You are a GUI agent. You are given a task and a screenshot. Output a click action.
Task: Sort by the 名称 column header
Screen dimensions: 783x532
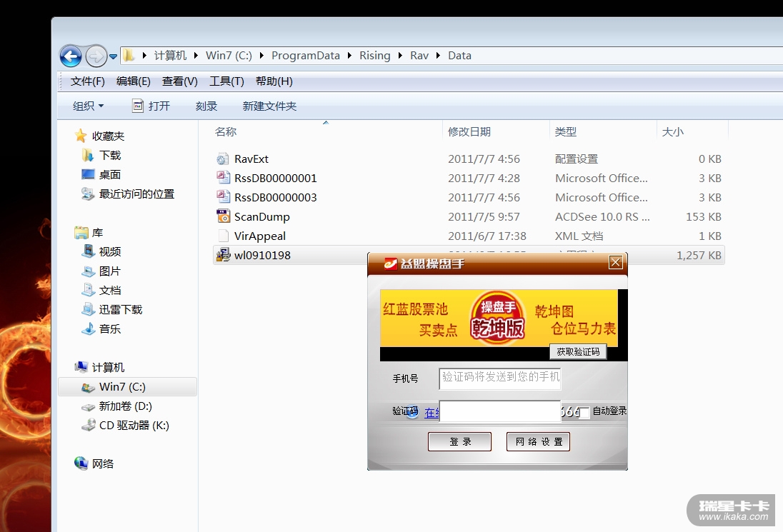(x=226, y=132)
